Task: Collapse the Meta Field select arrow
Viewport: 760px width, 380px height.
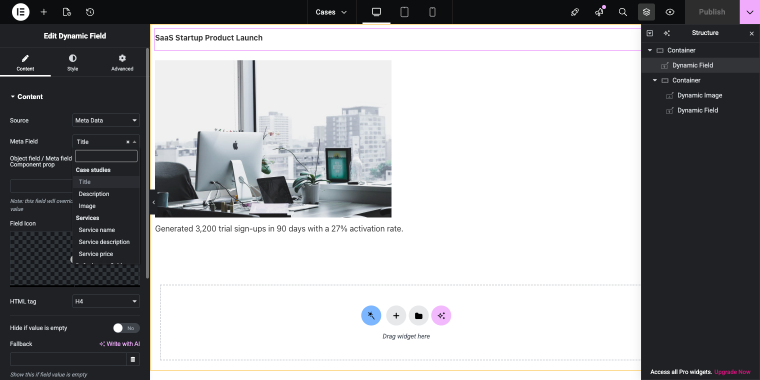Action: [134, 142]
